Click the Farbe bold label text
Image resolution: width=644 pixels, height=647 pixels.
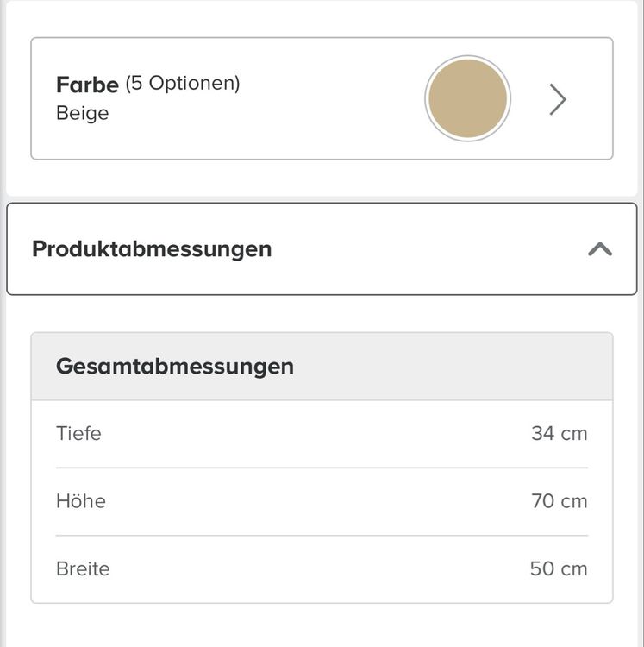tap(87, 85)
